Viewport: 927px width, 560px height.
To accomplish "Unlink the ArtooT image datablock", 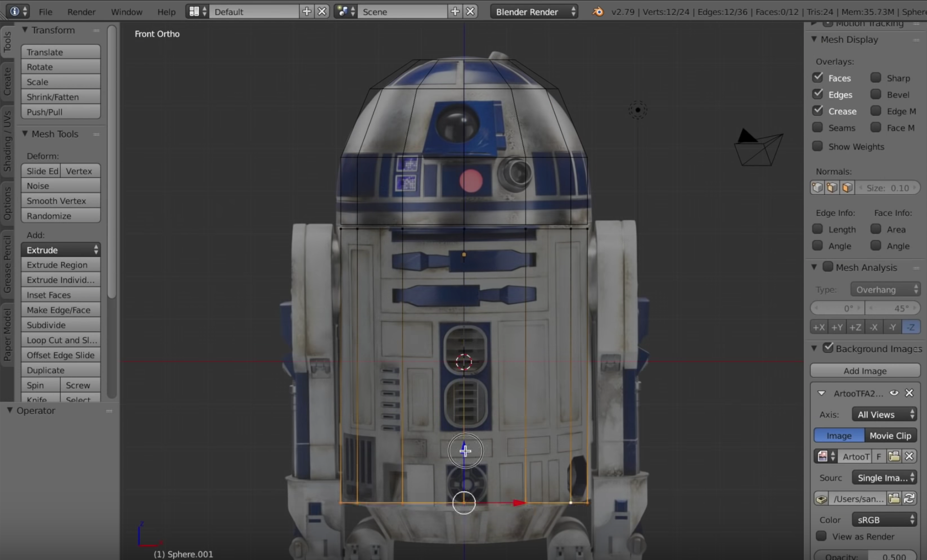I will coord(909,456).
